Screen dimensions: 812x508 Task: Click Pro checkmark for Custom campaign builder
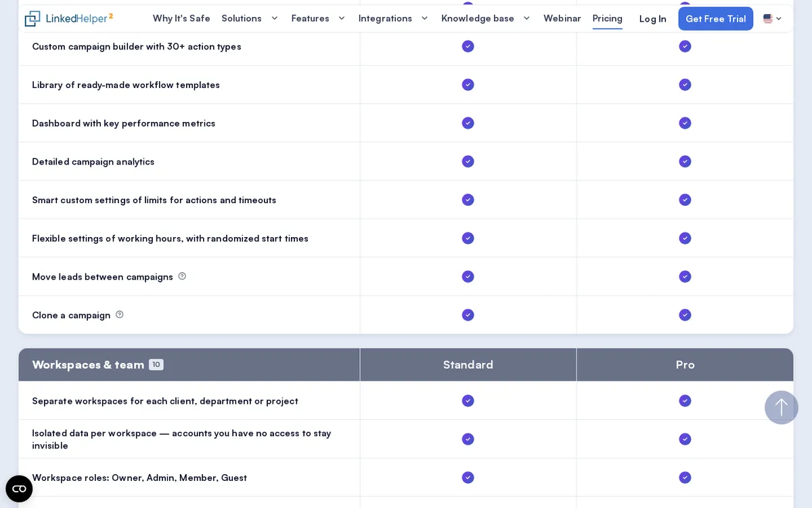685,46
